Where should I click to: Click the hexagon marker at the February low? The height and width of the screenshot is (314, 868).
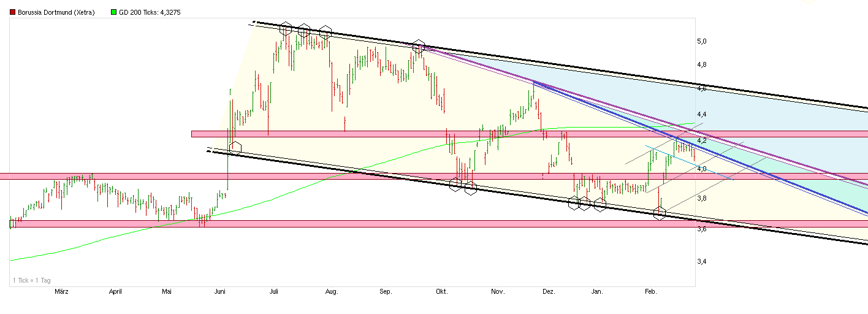(x=660, y=213)
